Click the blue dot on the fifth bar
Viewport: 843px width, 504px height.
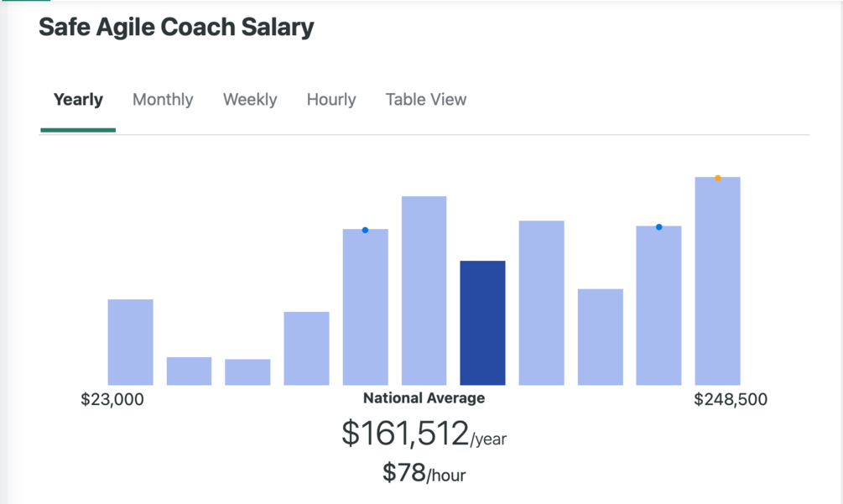click(365, 230)
